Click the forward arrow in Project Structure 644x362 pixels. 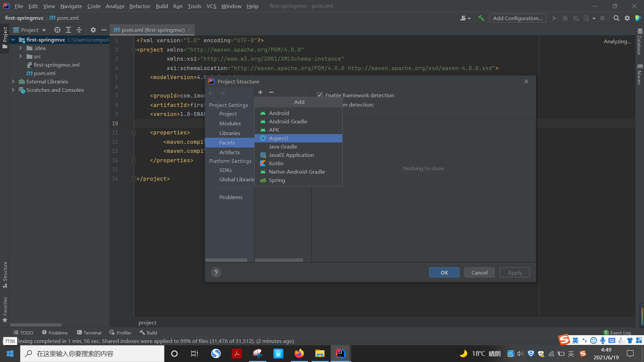(x=222, y=93)
